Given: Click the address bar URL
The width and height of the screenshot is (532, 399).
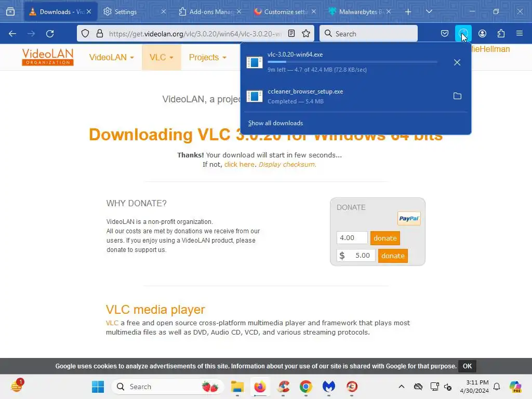Looking at the screenshot, I should pyautogui.click(x=195, y=34).
